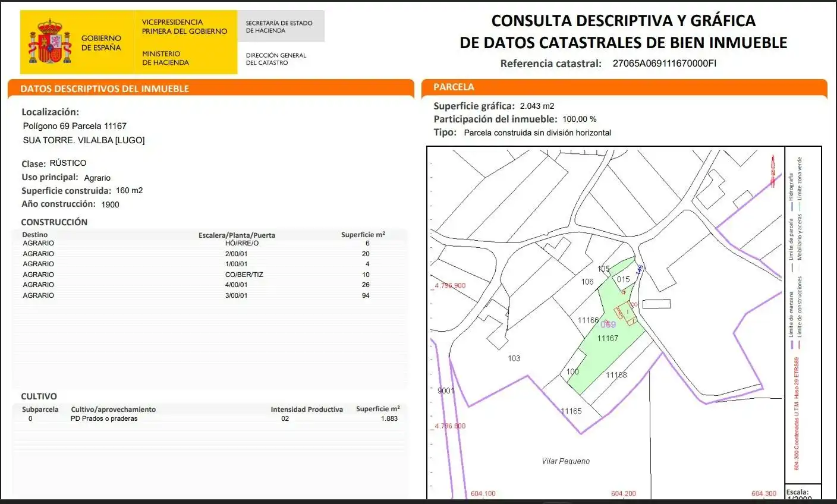Screen dimensions: 837x504
Task: Click map parcel label 11165
Action: [x=571, y=411]
